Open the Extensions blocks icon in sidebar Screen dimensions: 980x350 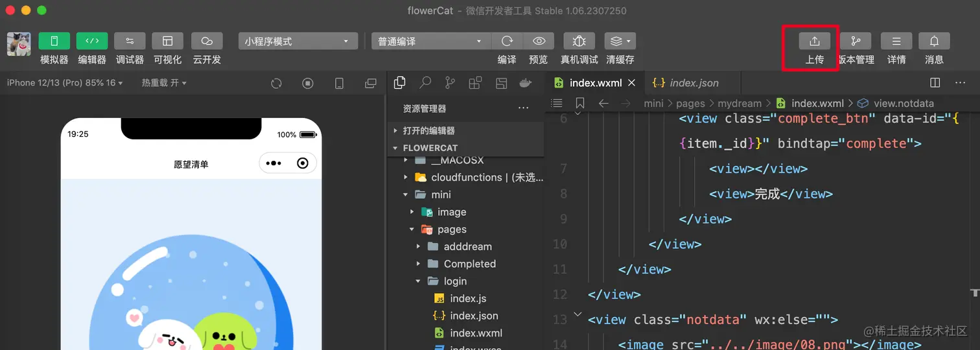[475, 82]
